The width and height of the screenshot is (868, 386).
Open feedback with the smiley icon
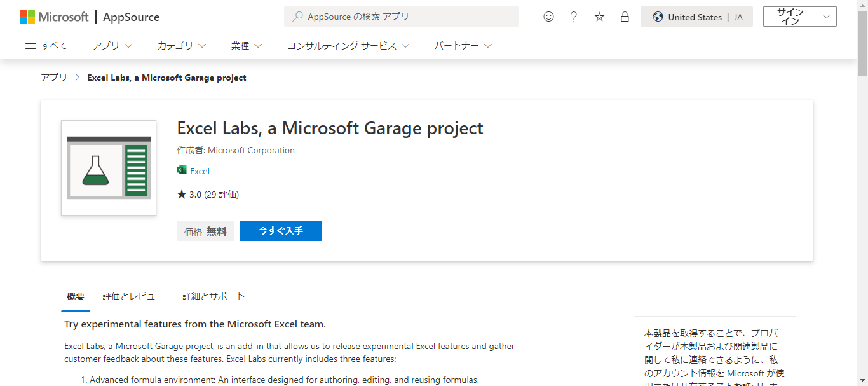[x=548, y=17]
